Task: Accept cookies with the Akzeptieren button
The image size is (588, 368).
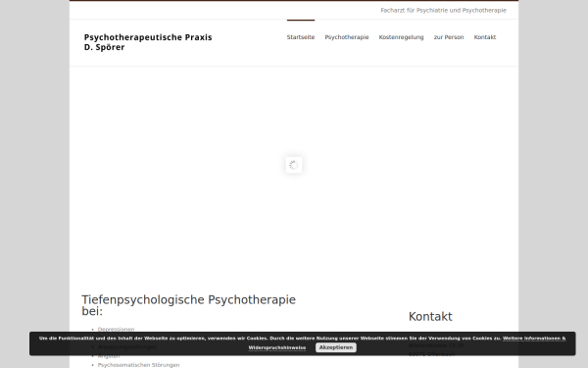Action: click(336, 347)
